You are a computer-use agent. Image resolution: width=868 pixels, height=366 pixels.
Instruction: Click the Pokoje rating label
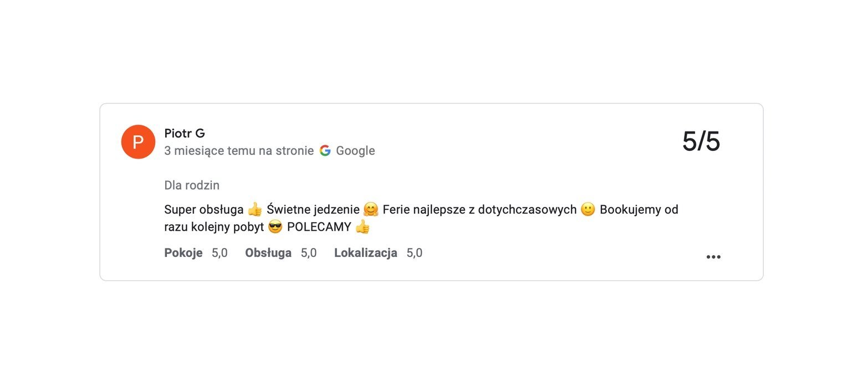coord(183,253)
